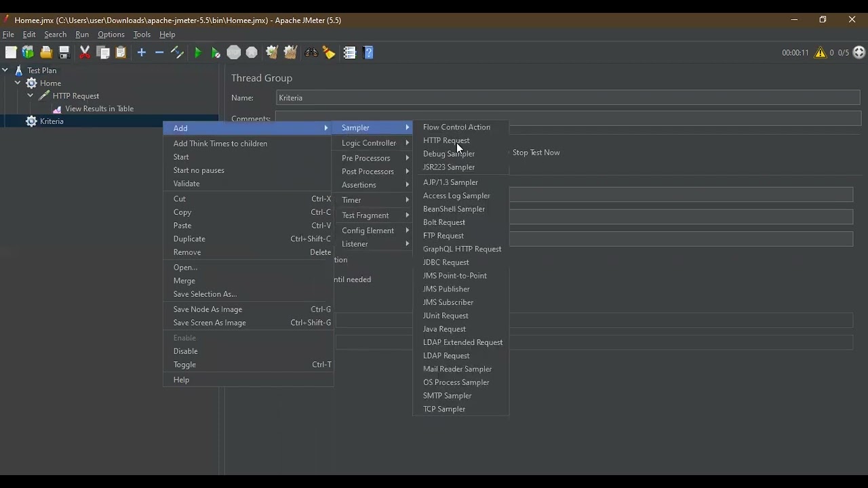Open the Function Helper toolbar icon

pyautogui.click(x=350, y=52)
